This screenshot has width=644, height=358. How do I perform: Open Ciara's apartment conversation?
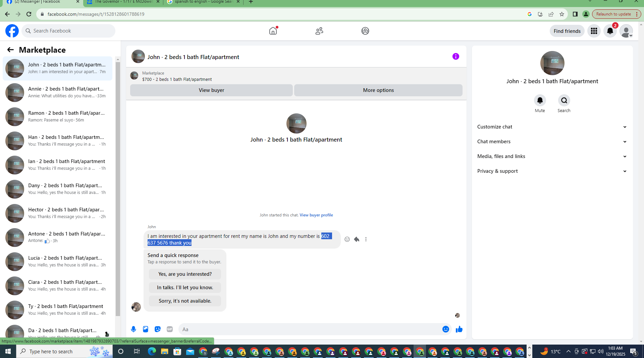[x=57, y=286]
